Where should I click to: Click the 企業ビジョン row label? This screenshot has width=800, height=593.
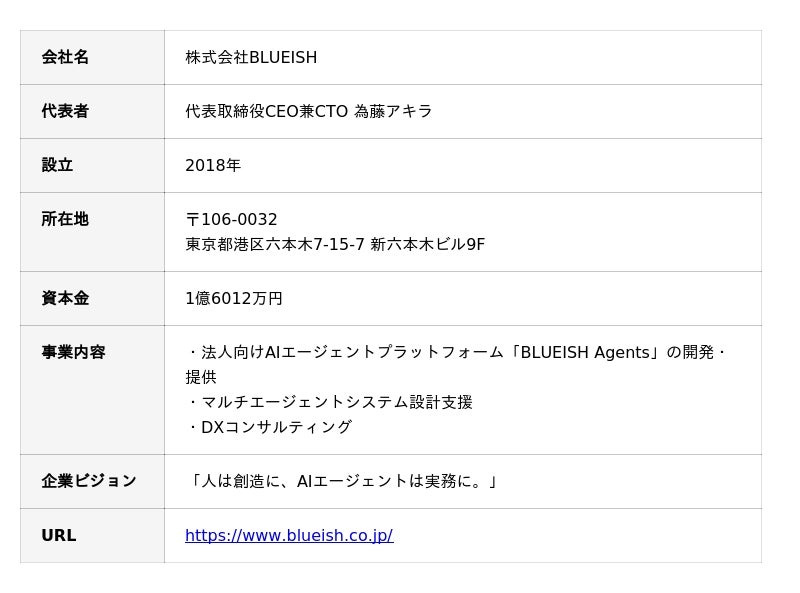(92, 481)
